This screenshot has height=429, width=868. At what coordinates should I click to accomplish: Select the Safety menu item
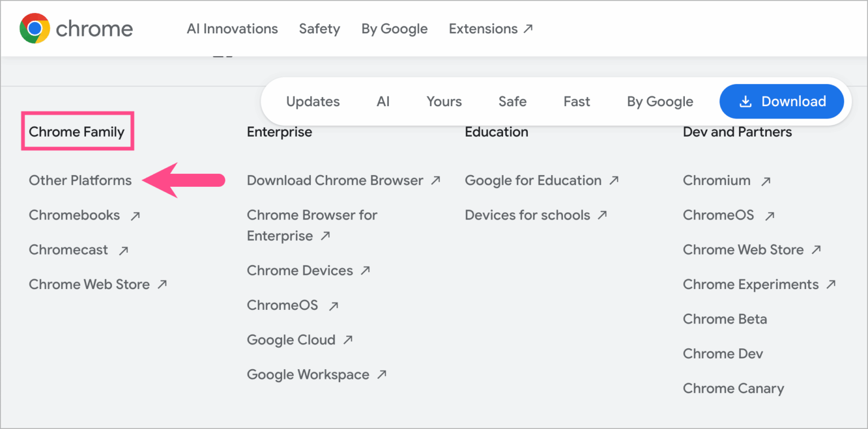coord(319,28)
